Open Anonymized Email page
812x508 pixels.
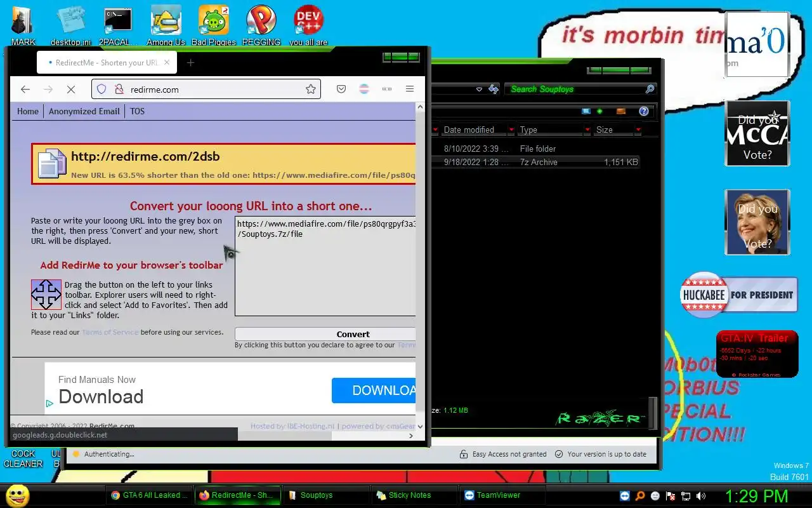[x=84, y=111]
